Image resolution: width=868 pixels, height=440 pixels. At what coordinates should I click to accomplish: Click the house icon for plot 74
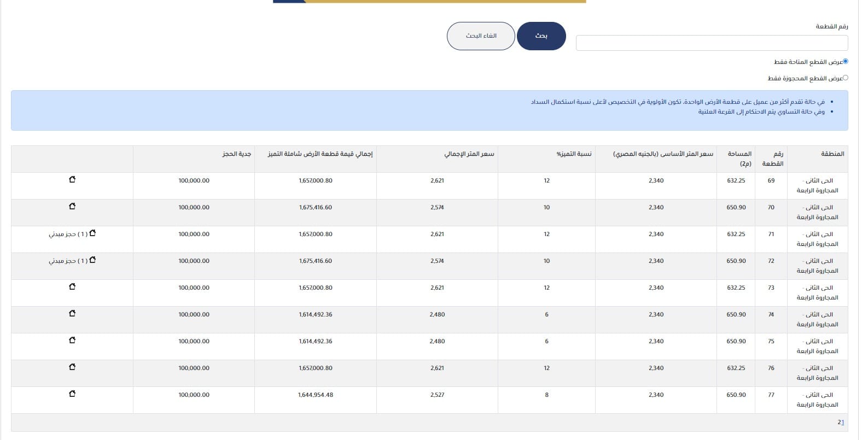pyautogui.click(x=72, y=314)
